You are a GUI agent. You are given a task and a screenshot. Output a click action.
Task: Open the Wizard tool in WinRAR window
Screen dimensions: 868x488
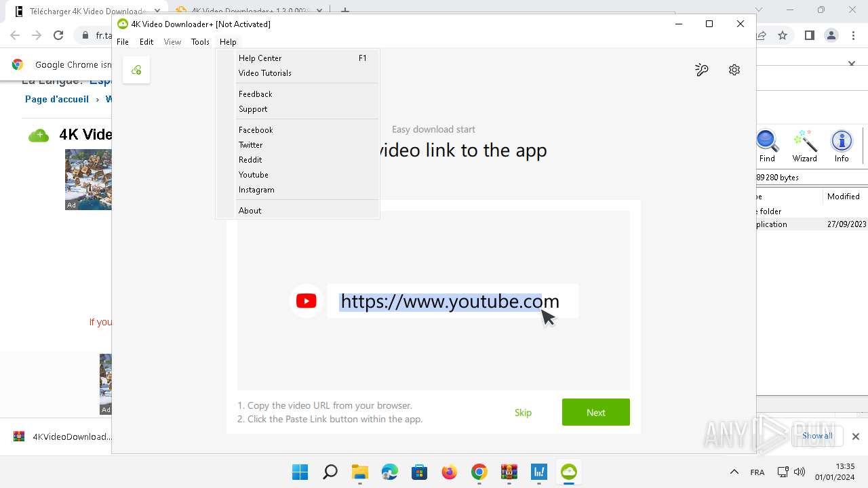pos(805,146)
